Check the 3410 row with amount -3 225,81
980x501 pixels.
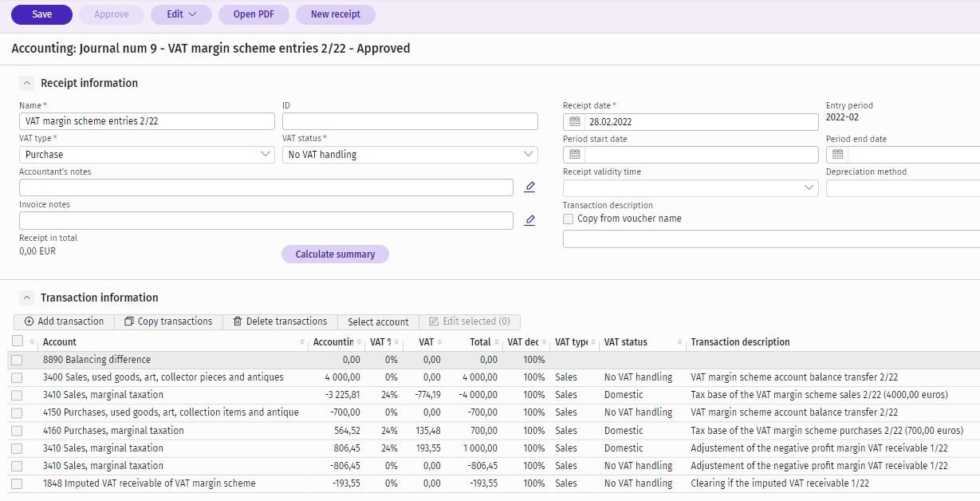[18, 395]
